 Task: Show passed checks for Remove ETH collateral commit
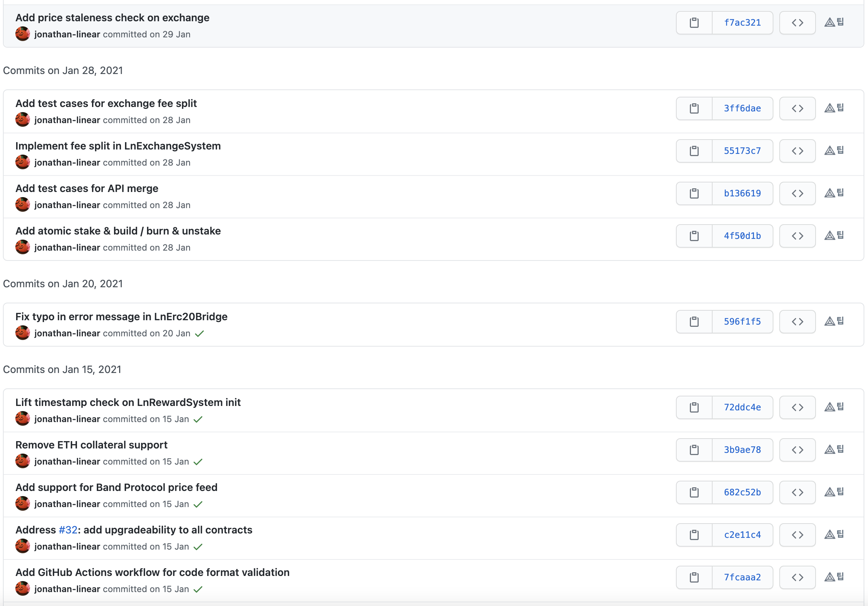point(198,462)
